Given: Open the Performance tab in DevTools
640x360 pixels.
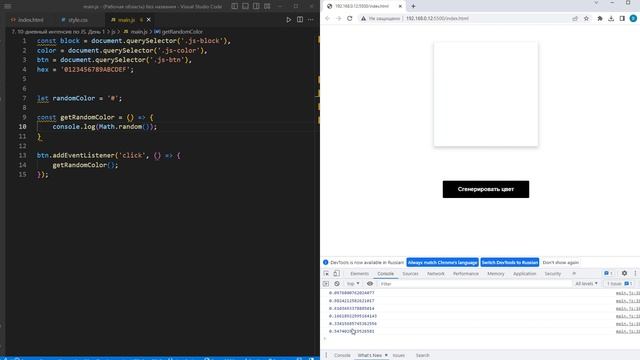Looking at the screenshot, I should coord(466,273).
